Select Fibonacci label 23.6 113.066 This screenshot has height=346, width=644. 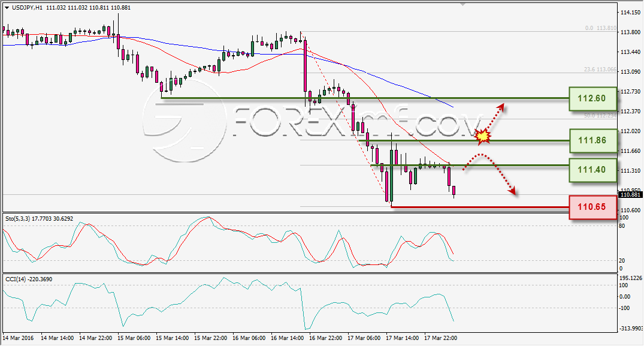pyautogui.click(x=600, y=70)
